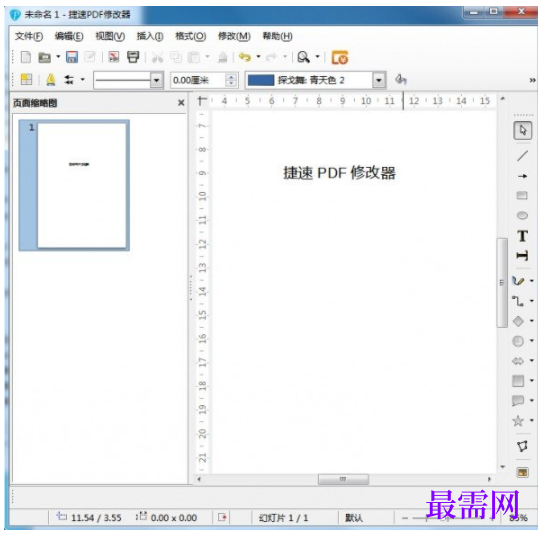
Task: Open the 格式(O) menu
Action: pos(190,36)
